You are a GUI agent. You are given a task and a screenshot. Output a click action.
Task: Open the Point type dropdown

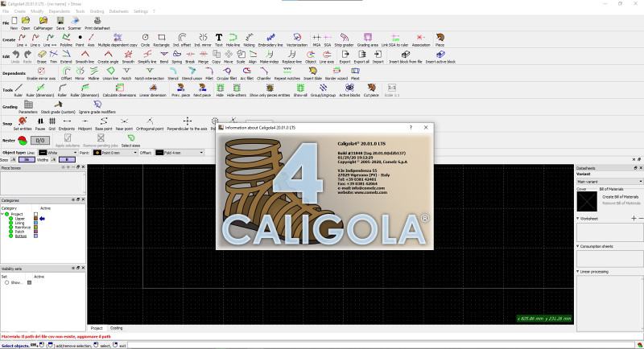pyautogui.click(x=115, y=153)
